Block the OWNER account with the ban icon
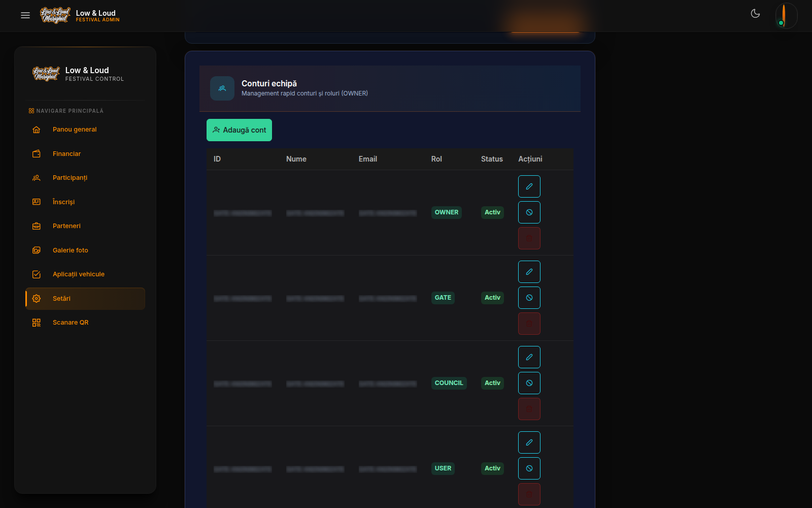Screen dimensions: 812x508 click(529, 212)
